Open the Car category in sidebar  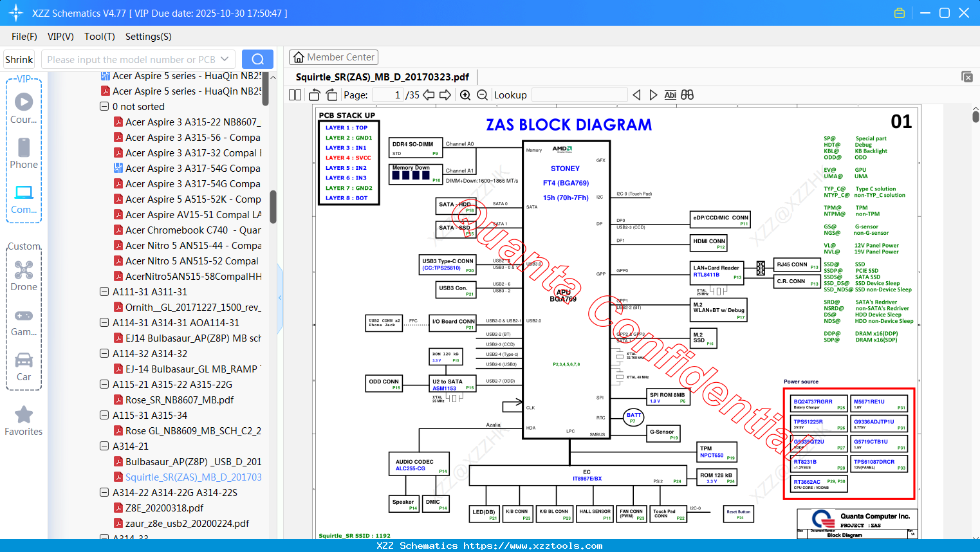pos(24,367)
